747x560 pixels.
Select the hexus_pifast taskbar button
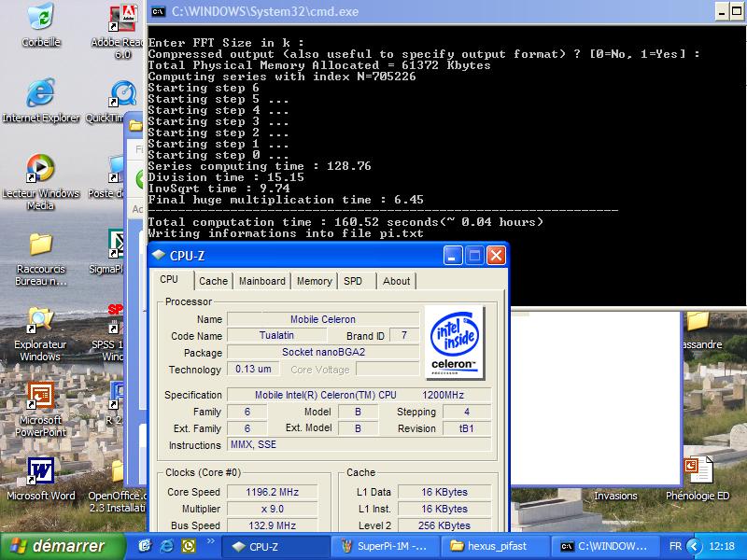[496, 547]
